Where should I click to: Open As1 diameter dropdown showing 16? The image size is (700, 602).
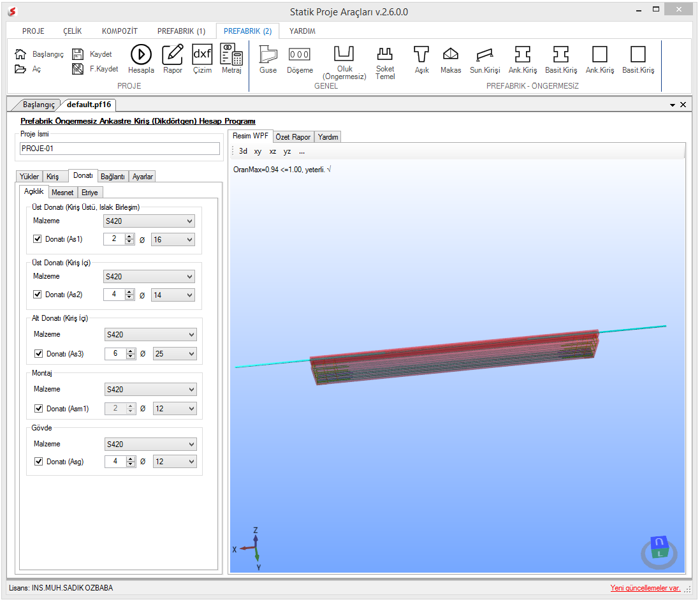(173, 239)
